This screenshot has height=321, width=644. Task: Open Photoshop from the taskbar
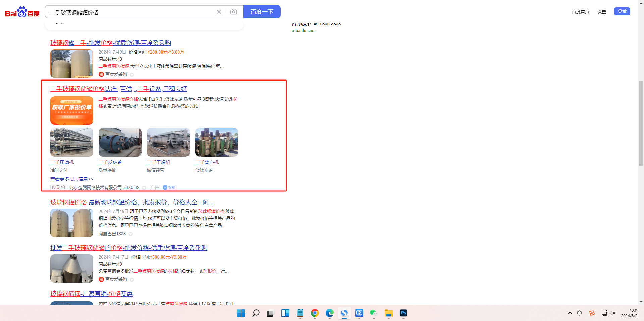[404, 313]
